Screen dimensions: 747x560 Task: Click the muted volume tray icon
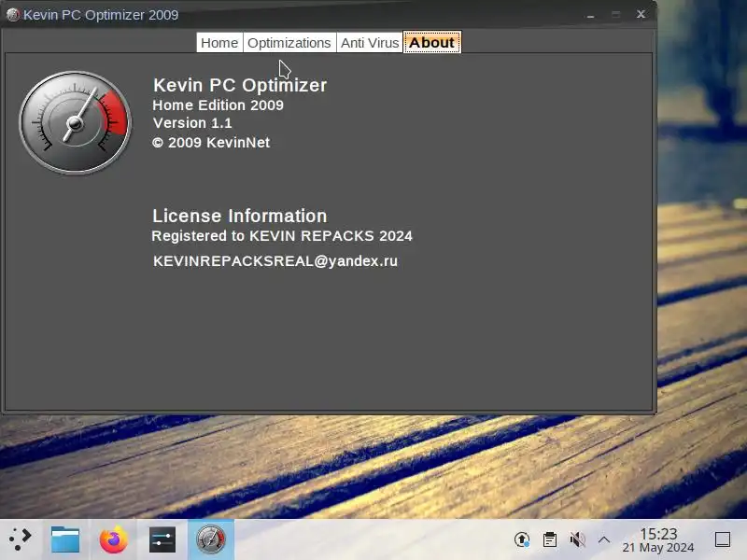[x=577, y=539]
